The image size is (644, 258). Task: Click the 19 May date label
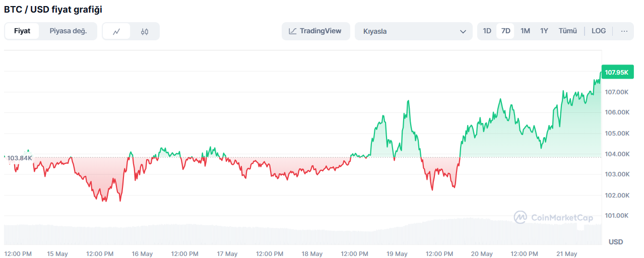click(x=397, y=254)
